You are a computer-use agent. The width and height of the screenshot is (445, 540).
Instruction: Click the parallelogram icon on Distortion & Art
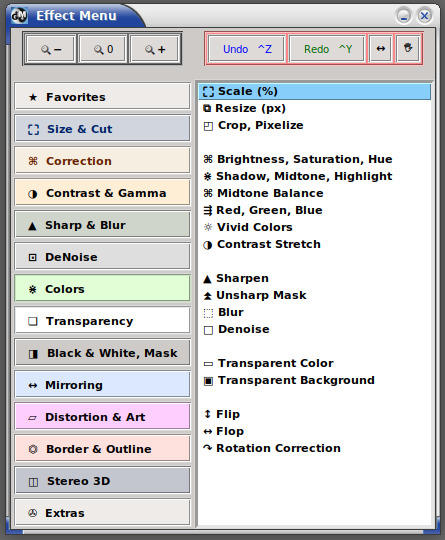pos(32,418)
